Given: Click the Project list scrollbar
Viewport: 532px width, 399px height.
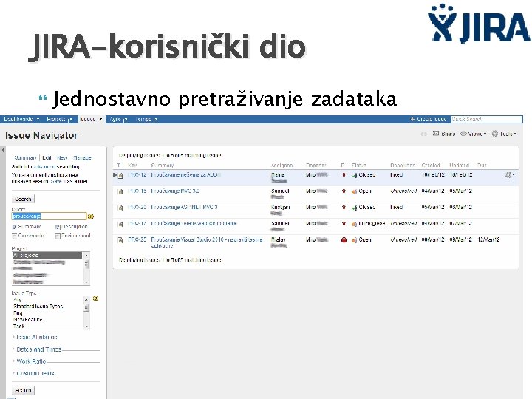Looking at the screenshot, I should click(x=86, y=268).
